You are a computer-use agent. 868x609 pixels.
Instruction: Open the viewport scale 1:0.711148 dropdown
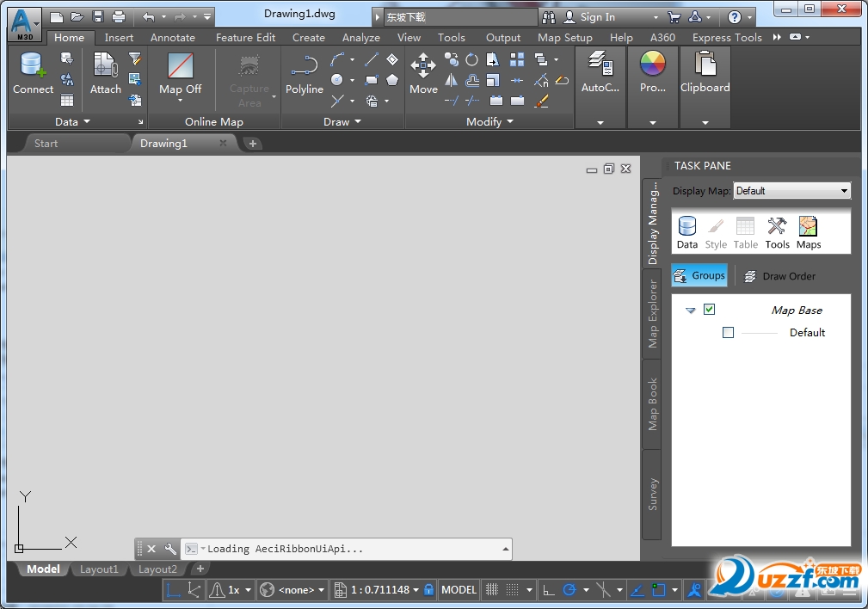pos(379,589)
